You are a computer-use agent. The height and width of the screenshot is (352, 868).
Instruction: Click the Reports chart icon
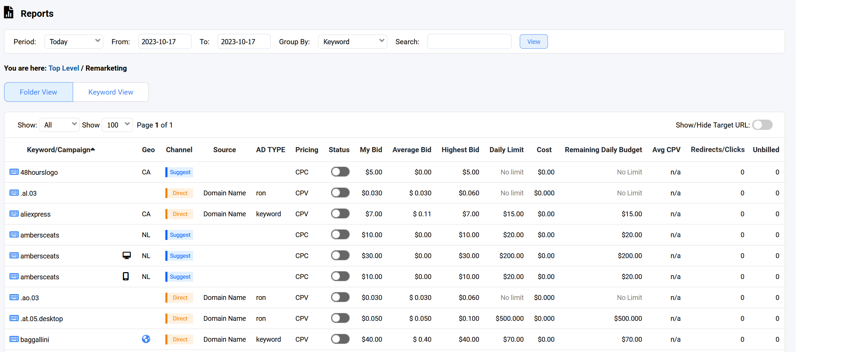coord(9,12)
